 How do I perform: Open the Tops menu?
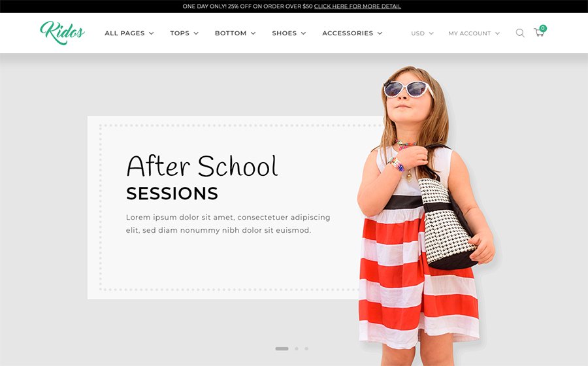point(184,33)
